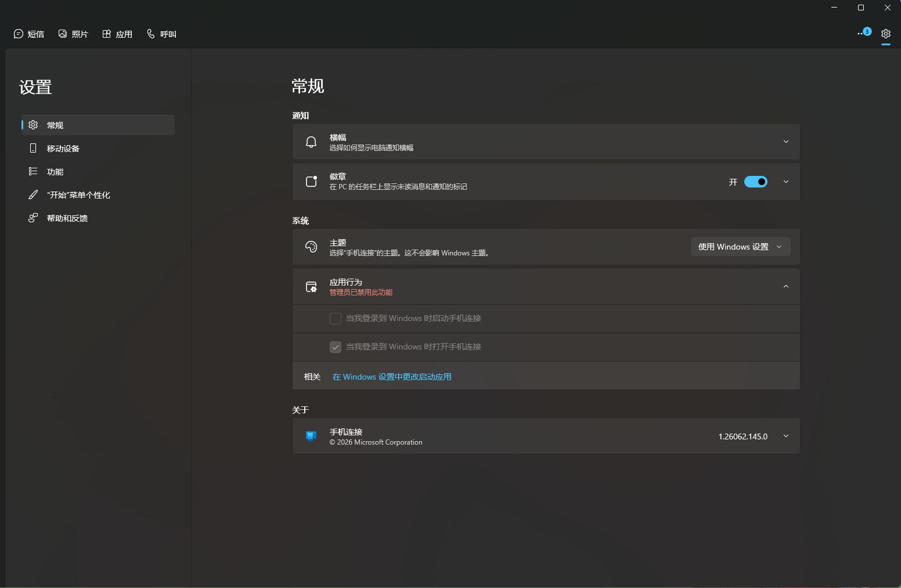Open the 应用 apps tab
The width and height of the screenshot is (901, 588).
117,34
